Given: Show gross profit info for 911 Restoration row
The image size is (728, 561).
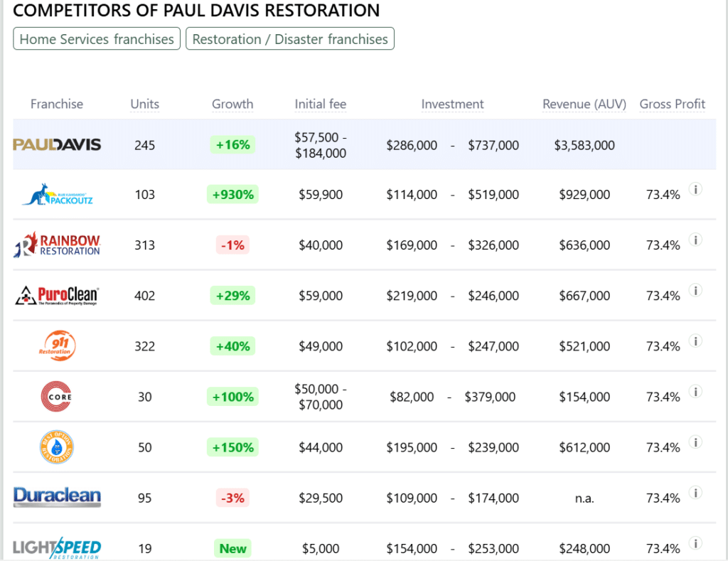Looking at the screenshot, I should click(695, 341).
